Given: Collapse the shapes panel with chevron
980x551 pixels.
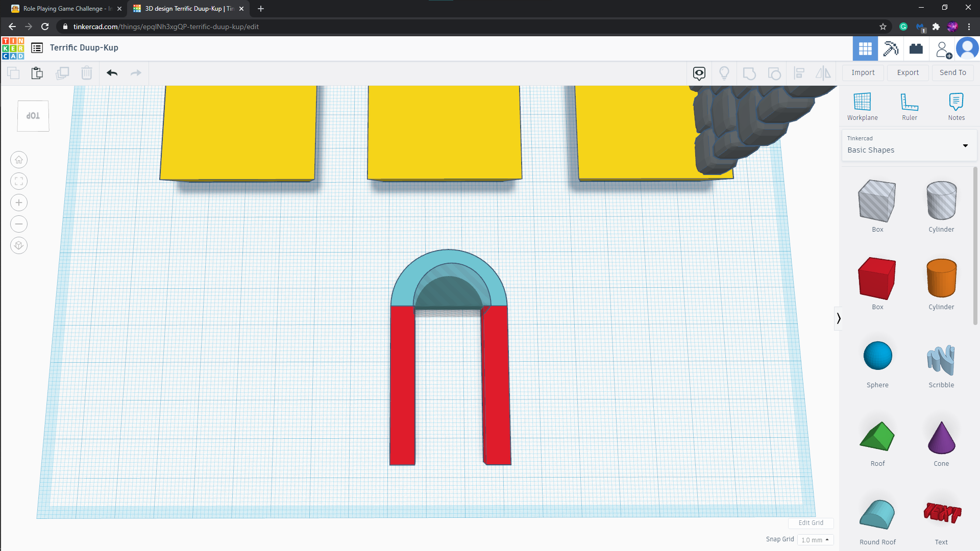Looking at the screenshot, I should [x=838, y=318].
